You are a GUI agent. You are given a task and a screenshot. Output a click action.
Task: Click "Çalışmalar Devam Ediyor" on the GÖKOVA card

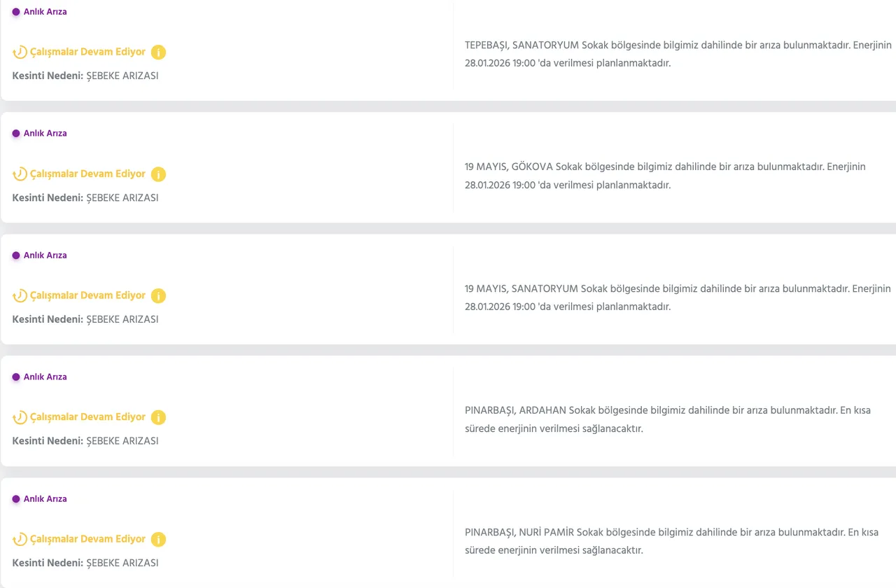87,174
